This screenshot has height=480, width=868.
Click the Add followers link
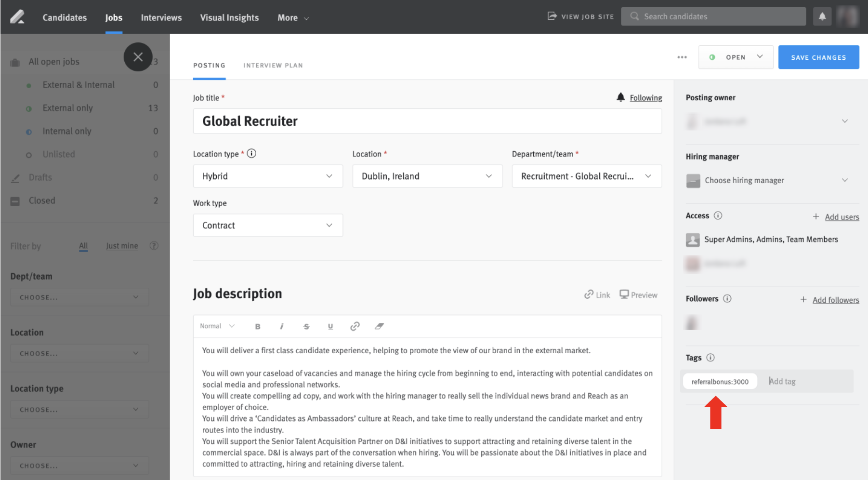(836, 300)
